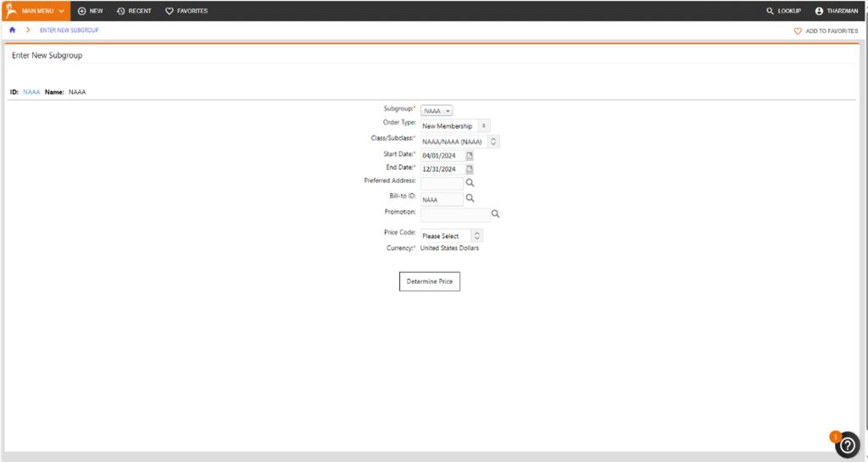Search for a Preferred Address
Viewport: 868px width, 462px height.
(470, 182)
